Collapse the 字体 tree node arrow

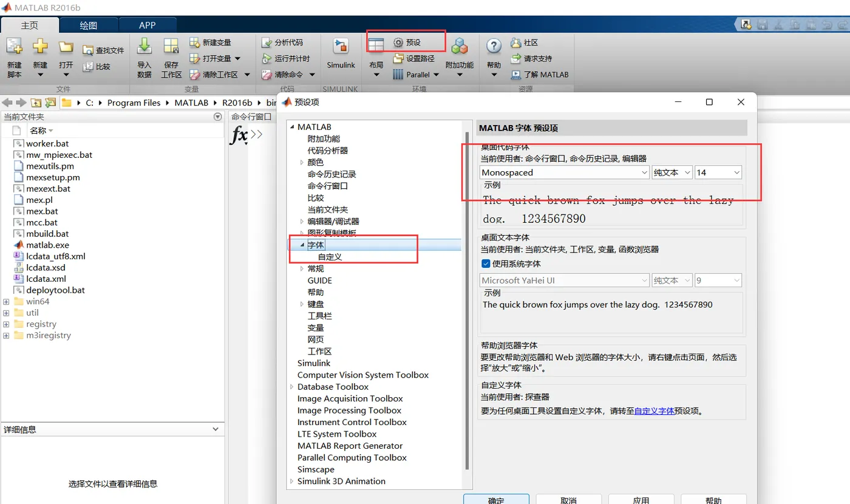pos(302,245)
